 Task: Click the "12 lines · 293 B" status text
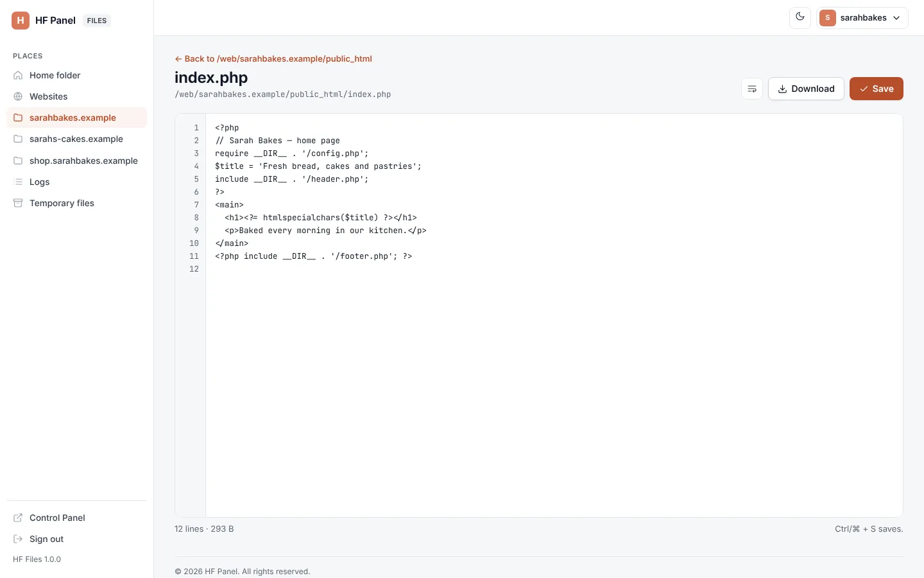click(x=204, y=529)
